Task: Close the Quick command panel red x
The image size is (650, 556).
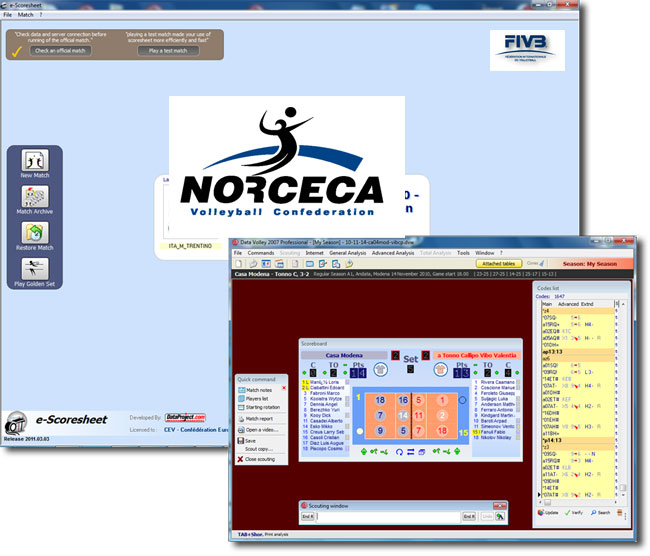Action: click(x=284, y=388)
